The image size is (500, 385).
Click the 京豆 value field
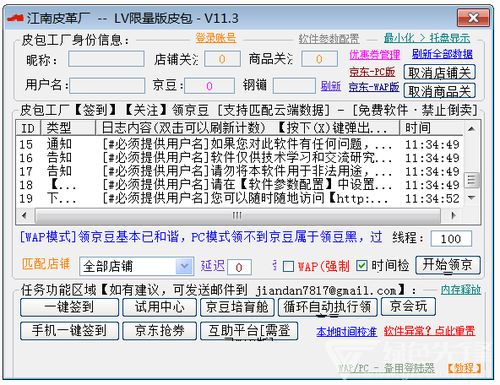pos(209,86)
